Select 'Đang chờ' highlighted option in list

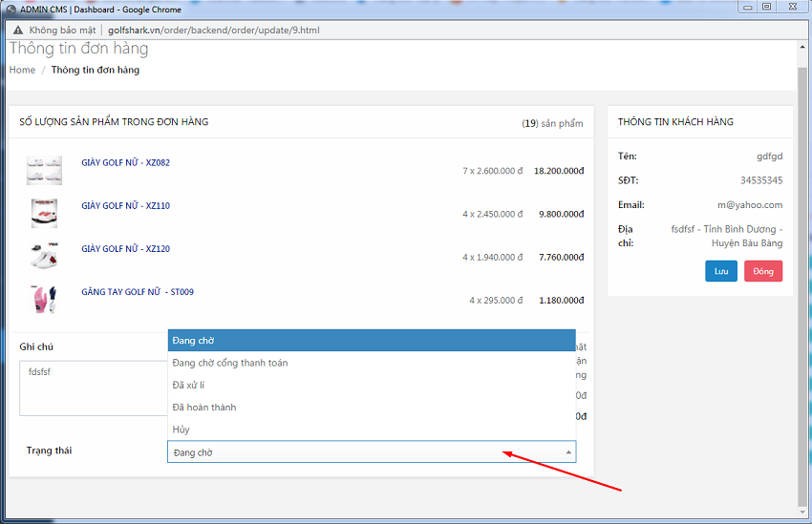coord(372,341)
